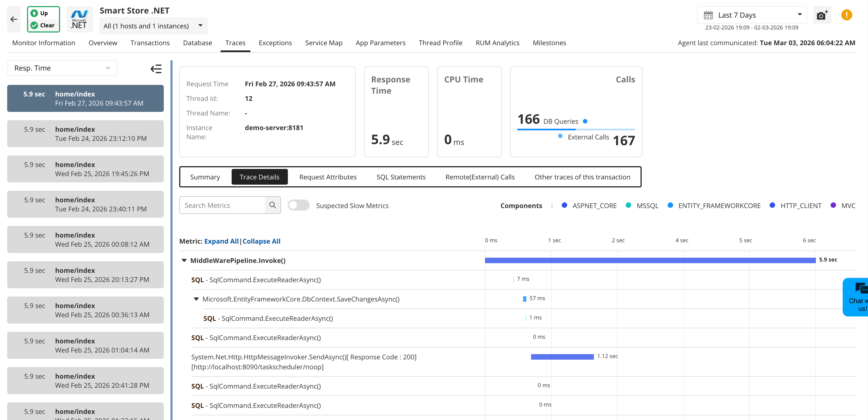
Task: Select the home/index trace from Feb 24 23:12:10
Action: pyautogui.click(x=85, y=133)
